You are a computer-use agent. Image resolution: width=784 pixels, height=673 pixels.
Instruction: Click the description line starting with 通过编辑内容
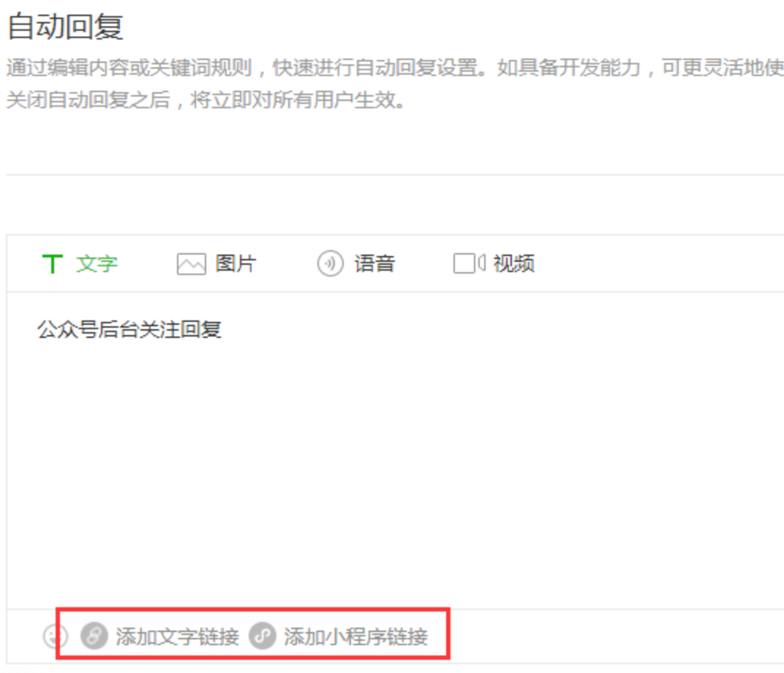click(x=395, y=67)
